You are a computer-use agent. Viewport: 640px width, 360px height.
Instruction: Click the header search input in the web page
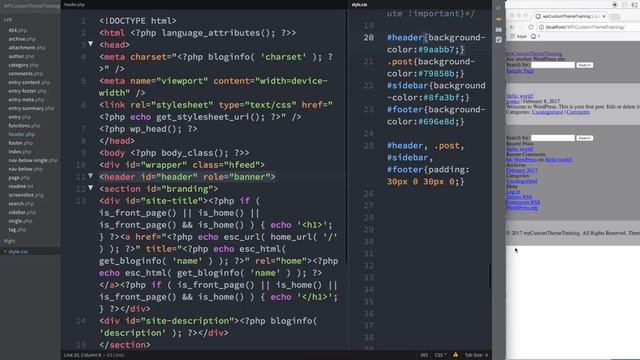553,65
